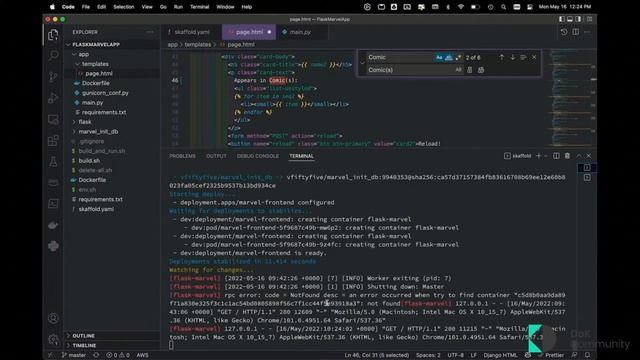Collapse the app folder
This screenshot has height=360, width=640.
point(74,54)
